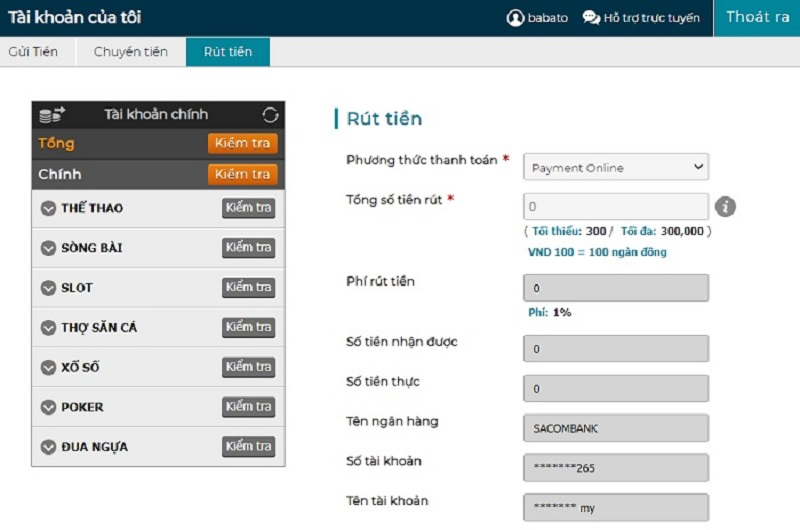800x530 pixels.
Task: Click the refresh icon in Tài khoản chính header
Action: point(270,115)
